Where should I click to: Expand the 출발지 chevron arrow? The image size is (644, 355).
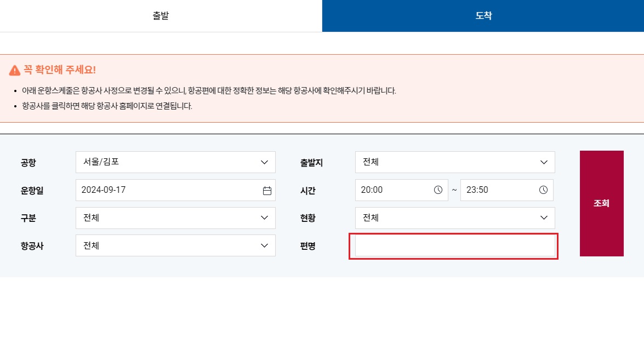(544, 162)
